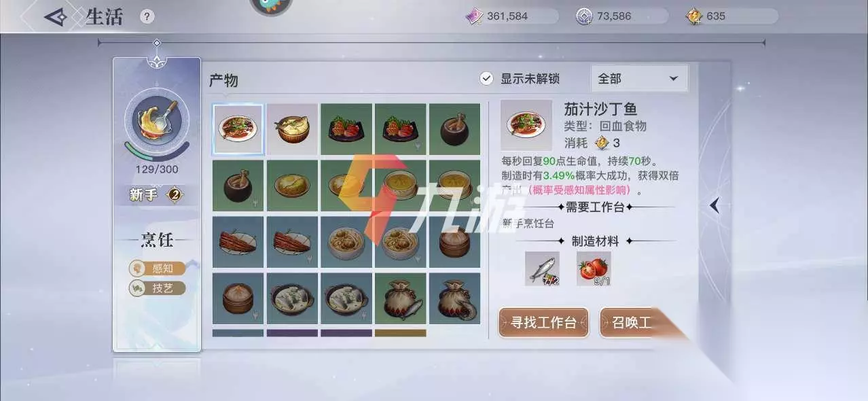The height and width of the screenshot is (401, 868).
Task: Select the 感知 attribute tab
Action: 157,268
